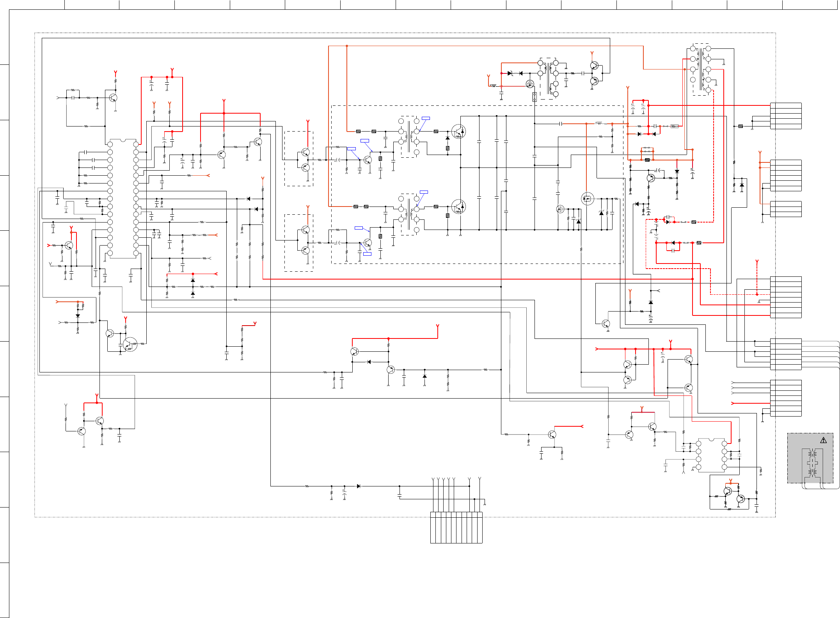Click the blue callout box above lower transformer
The image size is (840, 618).
point(424,192)
